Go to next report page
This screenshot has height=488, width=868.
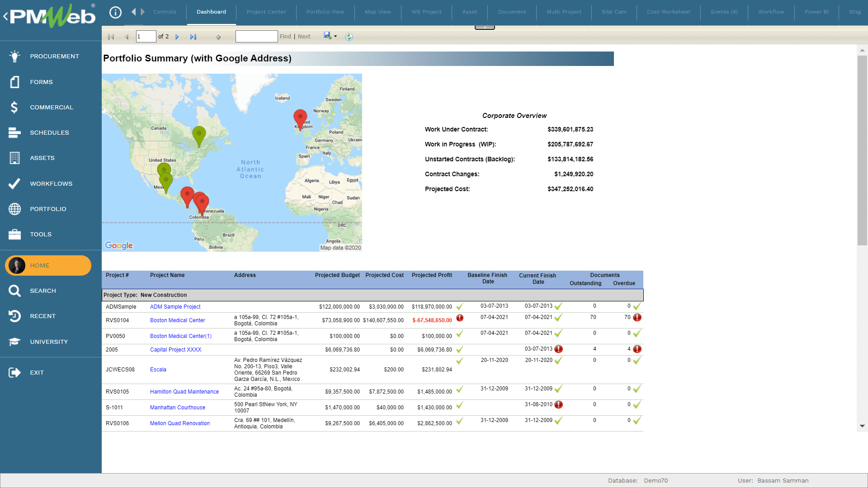point(177,37)
